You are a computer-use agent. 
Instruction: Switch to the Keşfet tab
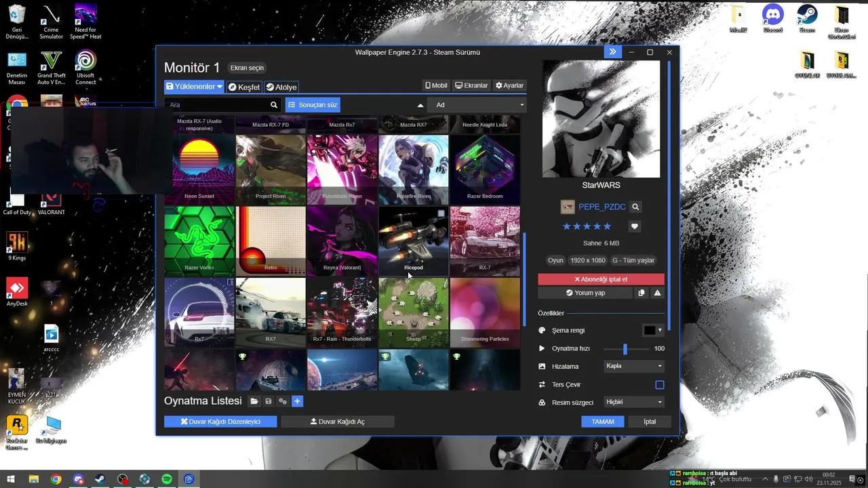point(243,87)
